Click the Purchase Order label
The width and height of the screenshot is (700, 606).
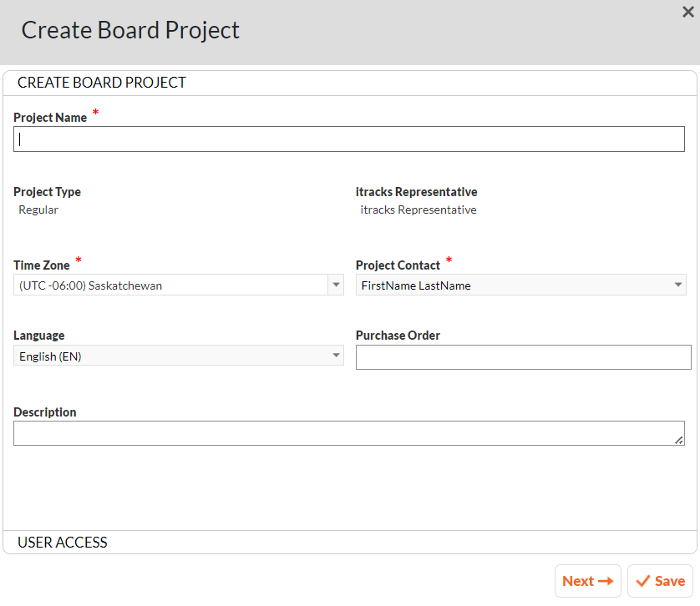coord(398,335)
